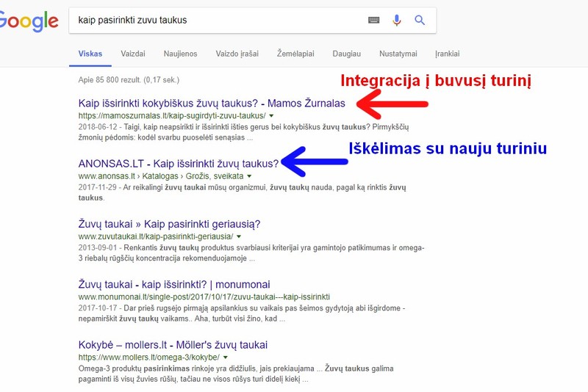The image size is (588, 392).
Task: Expand dropdown arrow beside mamoszurnalas.lt URL
Action: click(271, 116)
